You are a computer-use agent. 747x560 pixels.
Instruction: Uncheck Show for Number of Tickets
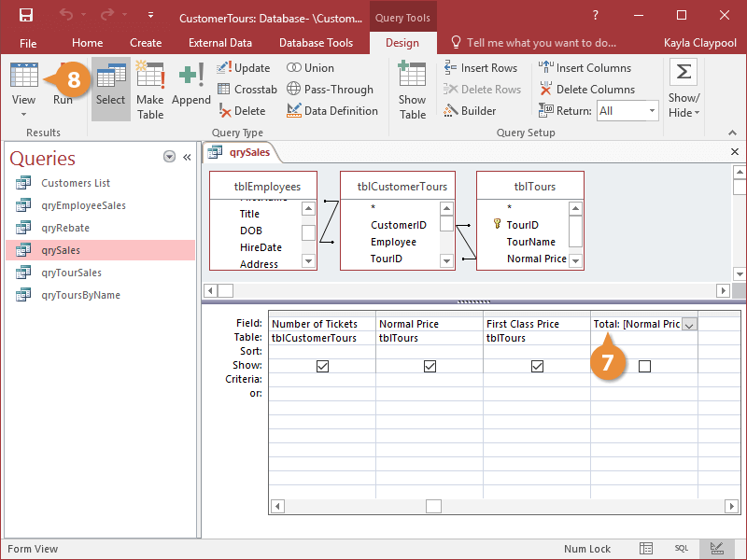pyautogui.click(x=322, y=367)
